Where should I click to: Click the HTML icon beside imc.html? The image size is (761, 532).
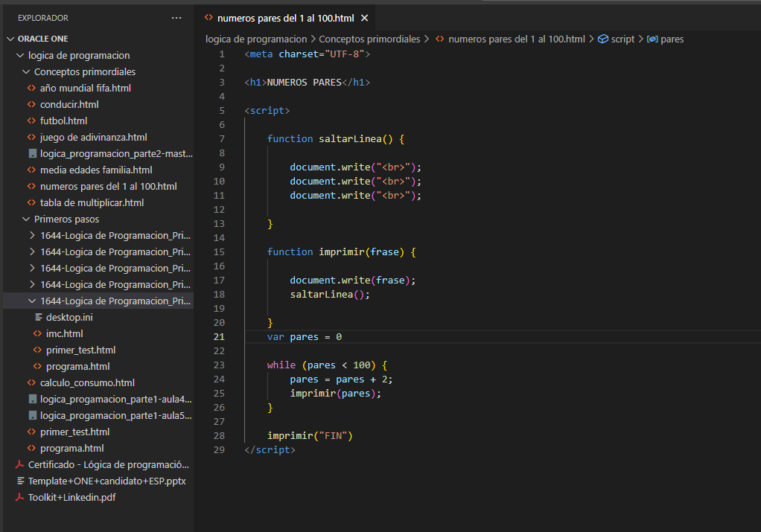click(39, 334)
